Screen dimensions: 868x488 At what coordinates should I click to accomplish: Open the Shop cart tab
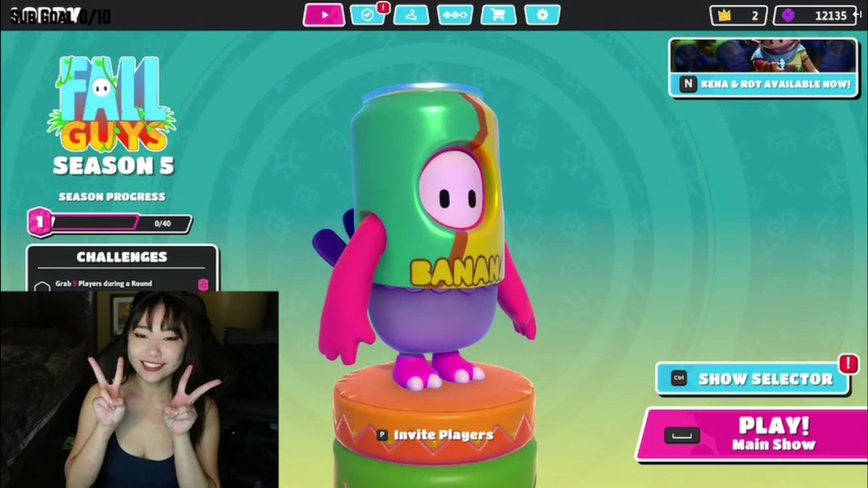tap(498, 14)
